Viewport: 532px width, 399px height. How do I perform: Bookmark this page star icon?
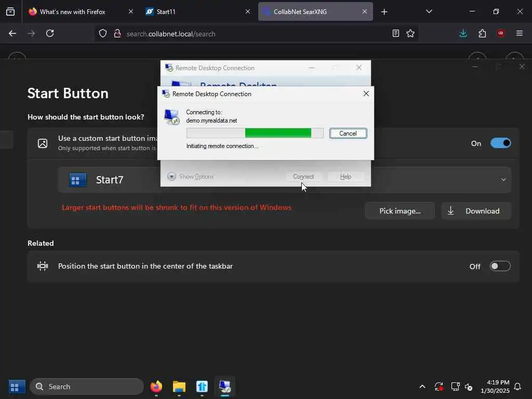click(410, 33)
